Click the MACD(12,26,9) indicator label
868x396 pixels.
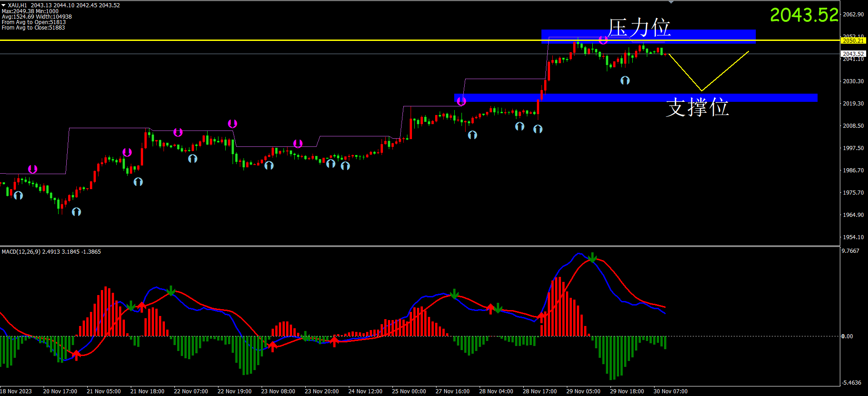point(51,251)
